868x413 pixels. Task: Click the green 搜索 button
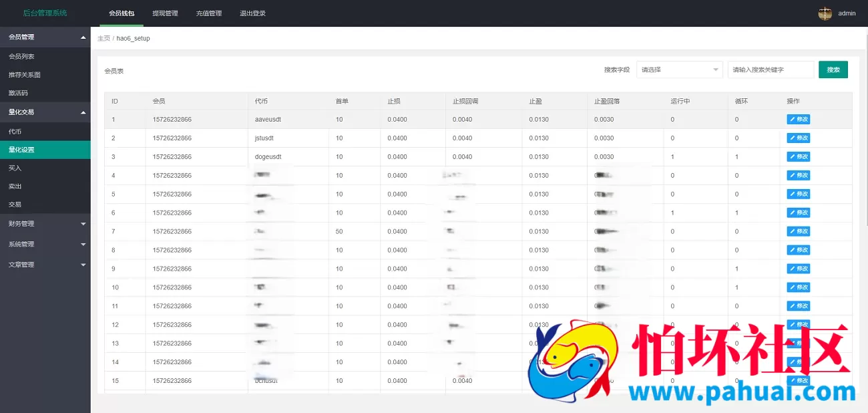point(833,70)
